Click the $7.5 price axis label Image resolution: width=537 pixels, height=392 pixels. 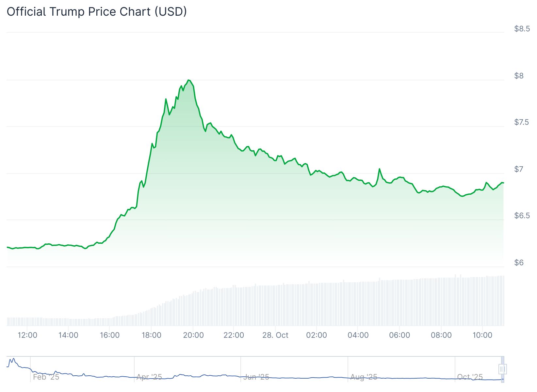coord(522,122)
